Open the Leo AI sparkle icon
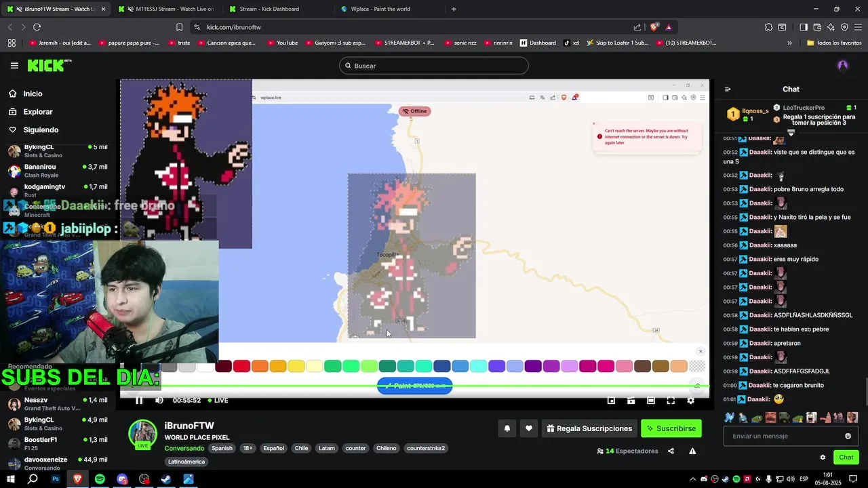This screenshot has width=868, height=488. pyautogui.click(x=831, y=27)
